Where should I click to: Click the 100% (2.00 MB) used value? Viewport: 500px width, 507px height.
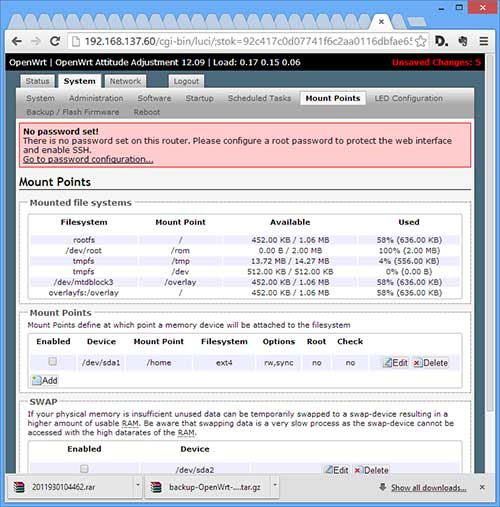[x=409, y=250]
